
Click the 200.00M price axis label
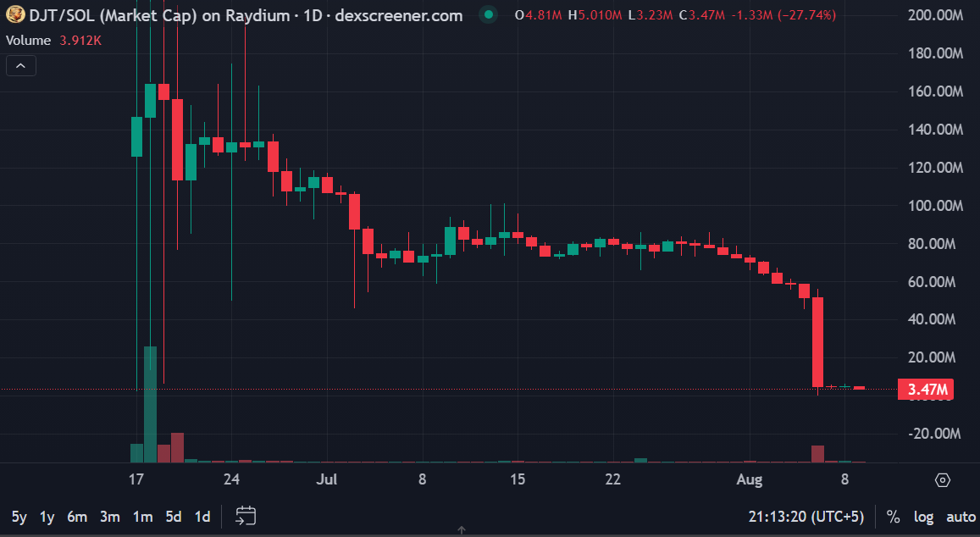[936, 15]
